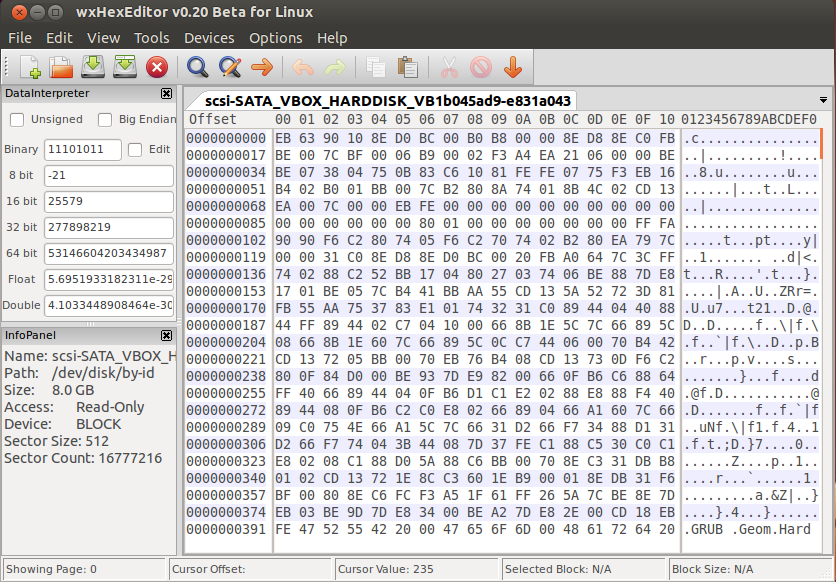
Task: Click the red Close File icon
Action: tap(157, 67)
